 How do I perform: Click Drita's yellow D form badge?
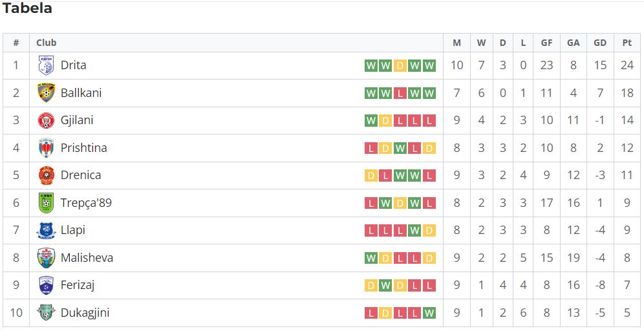point(400,66)
